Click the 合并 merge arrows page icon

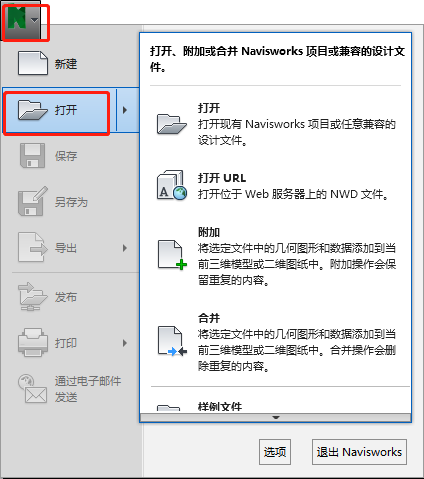[x=172, y=341]
